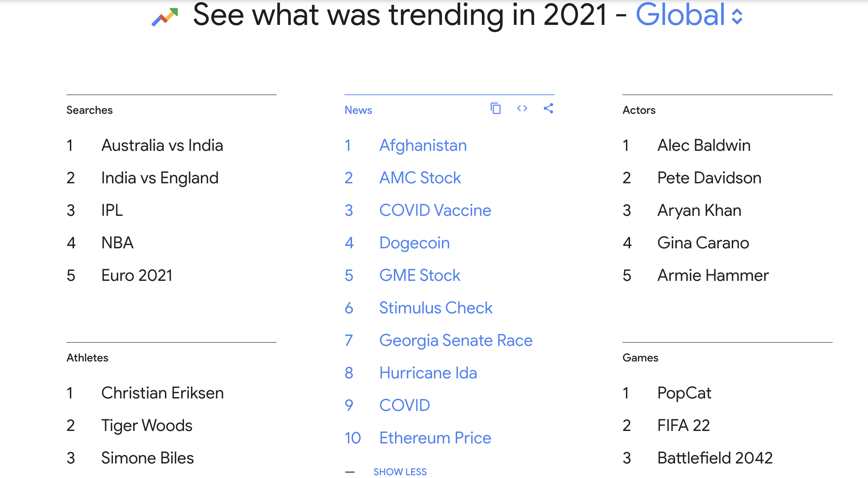Click Alec Baldwin in Actors list
868x478 pixels.
[704, 145]
